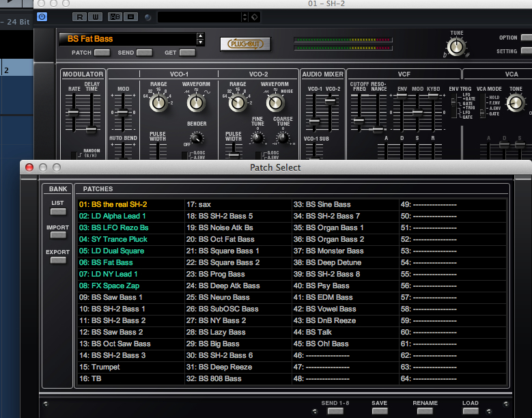Select patch 02: LD Alpha Lead 1
Screen dimensions: 532x418
[x=131, y=216]
